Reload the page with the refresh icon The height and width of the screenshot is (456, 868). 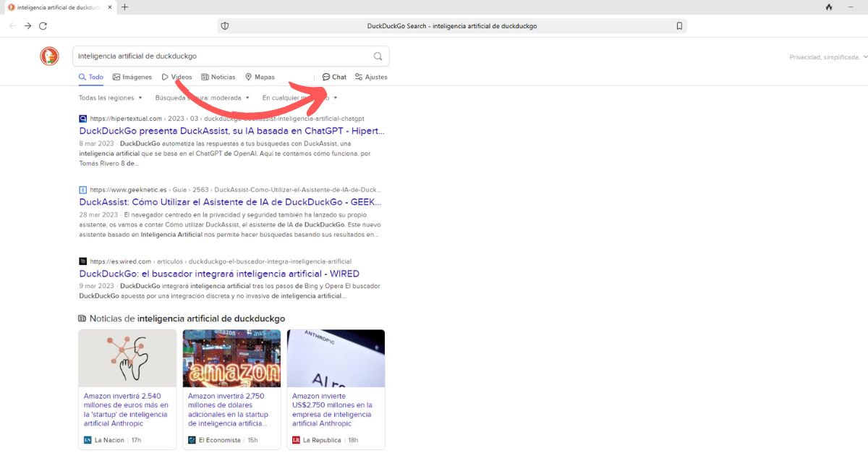(43, 25)
